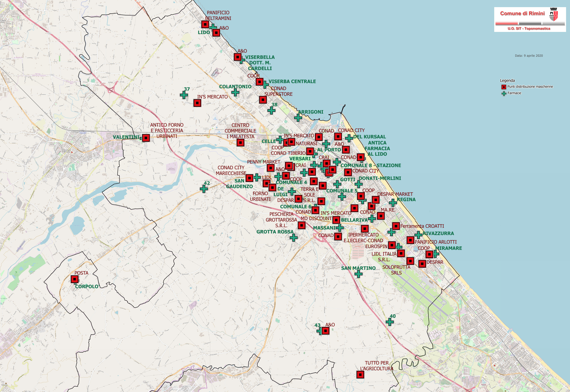The image size is (570, 392).
Task: Click the Conad City Marecchiese red marker
Action: click(x=249, y=178)
